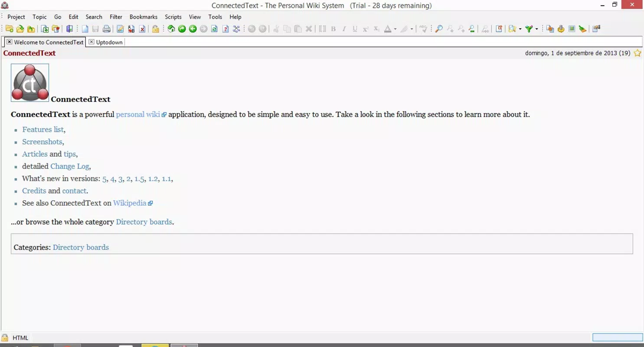Image resolution: width=644 pixels, height=347 pixels.
Task: Create a new topic with blank page icon
Action: click(85, 29)
